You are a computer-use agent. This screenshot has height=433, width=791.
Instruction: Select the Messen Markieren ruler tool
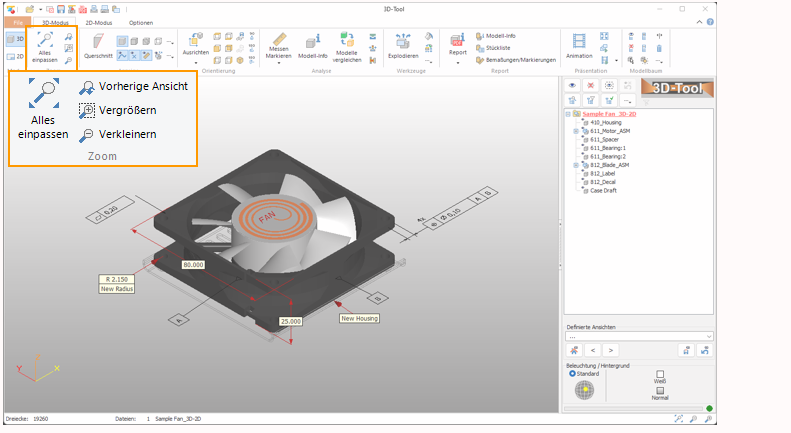(x=280, y=44)
